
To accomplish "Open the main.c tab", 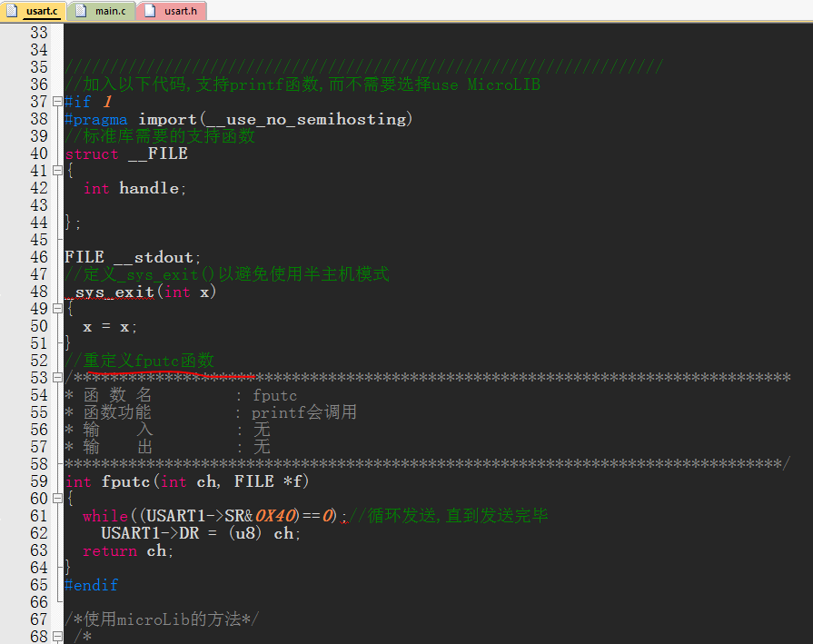I will [x=102, y=11].
